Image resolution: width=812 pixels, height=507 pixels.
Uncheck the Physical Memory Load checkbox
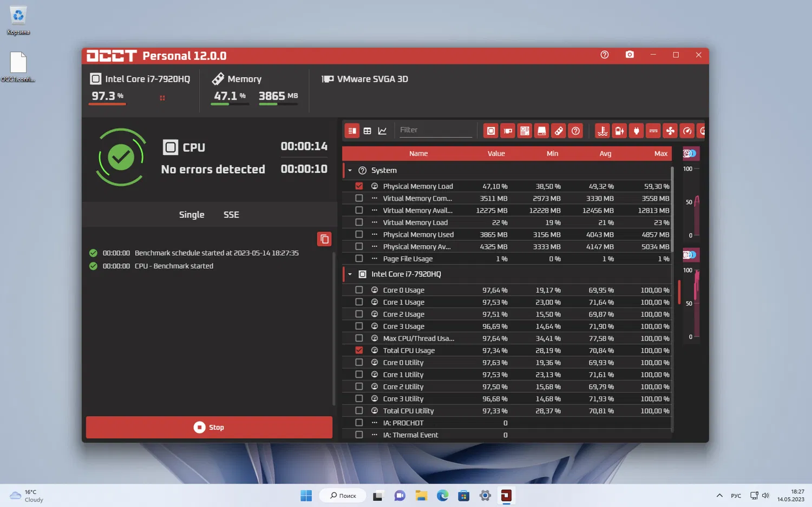click(x=359, y=186)
